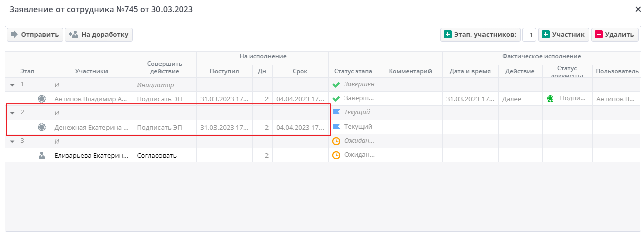This screenshot has width=644, height=235.
Task: Click days value 2 in Елизарьева row
Action: point(262,155)
